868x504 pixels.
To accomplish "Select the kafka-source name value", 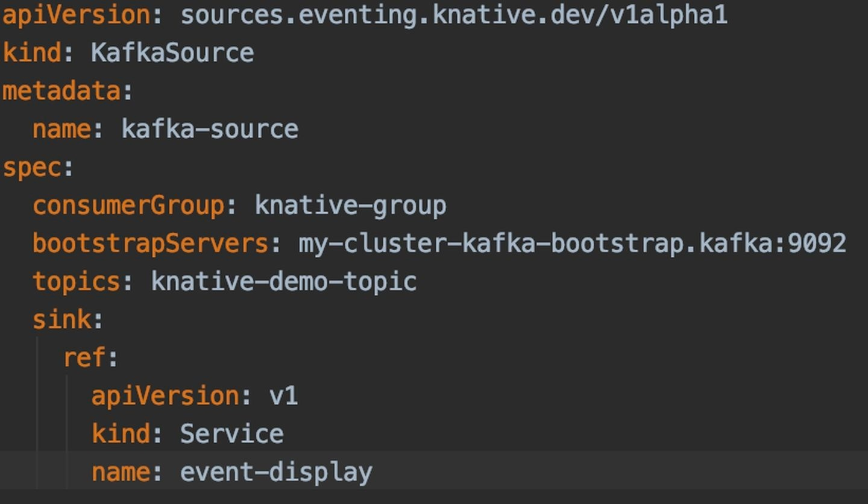I will [210, 130].
